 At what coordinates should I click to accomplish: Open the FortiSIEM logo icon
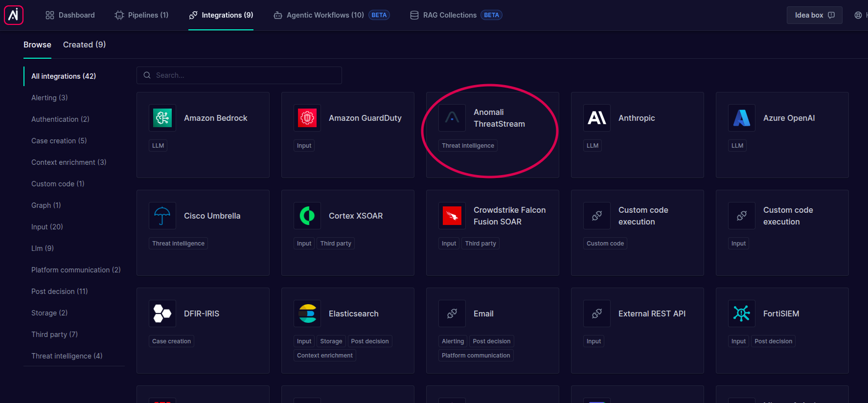742,313
